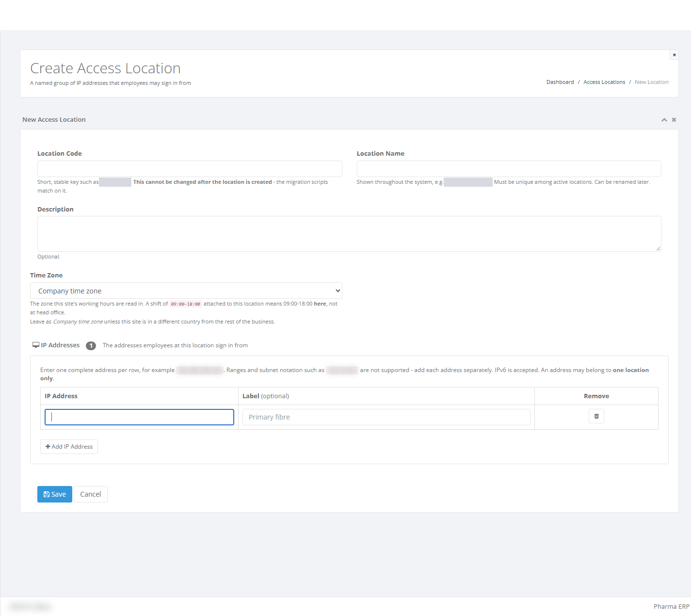Go to Dashboard breadcrumb link

(x=560, y=82)
